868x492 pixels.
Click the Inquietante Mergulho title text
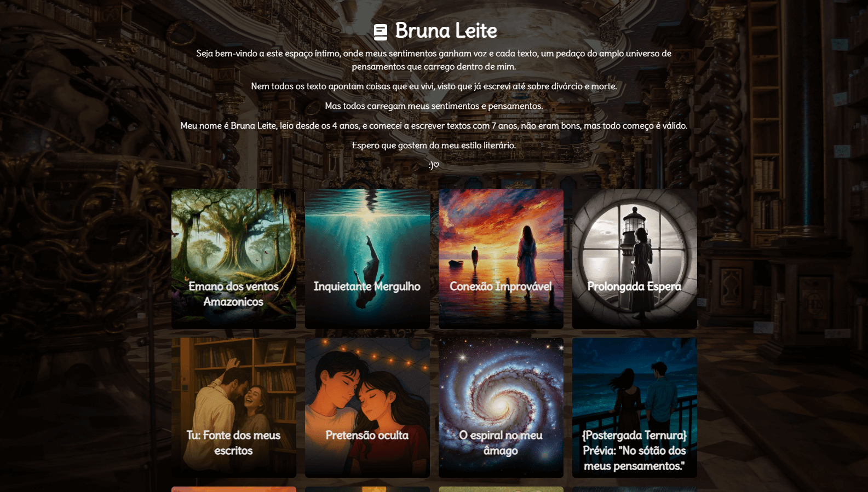click(367, 287)
